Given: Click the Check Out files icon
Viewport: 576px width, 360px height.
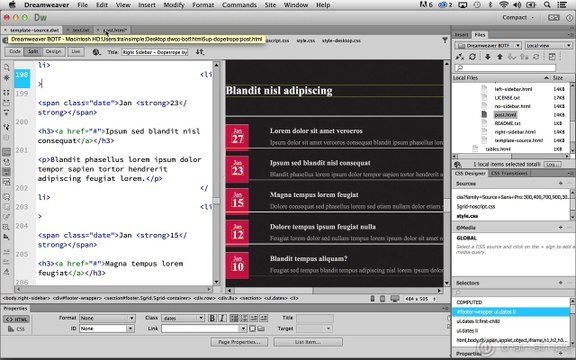Looking at the screenshot, I should (x=512, y=57).
